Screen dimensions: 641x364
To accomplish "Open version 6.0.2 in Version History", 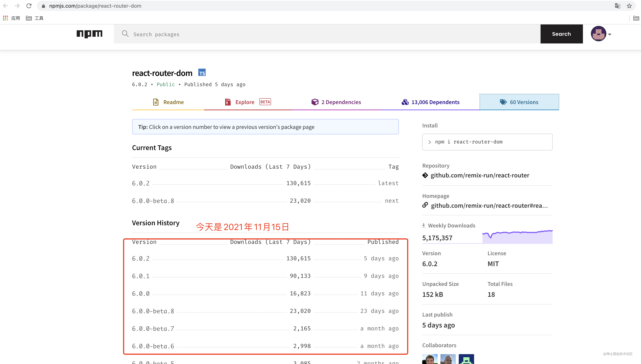I will point(141,258).
